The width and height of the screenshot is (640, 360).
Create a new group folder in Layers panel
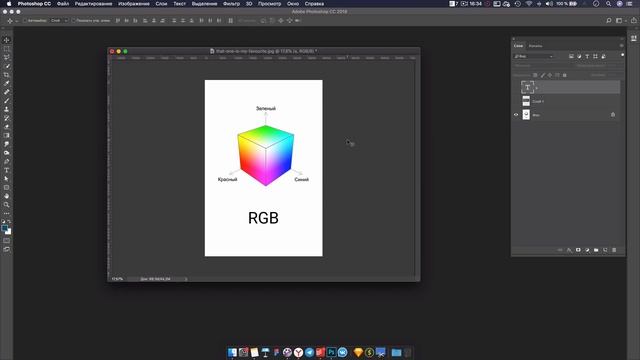pyautogui.click(x=596, y=250)
